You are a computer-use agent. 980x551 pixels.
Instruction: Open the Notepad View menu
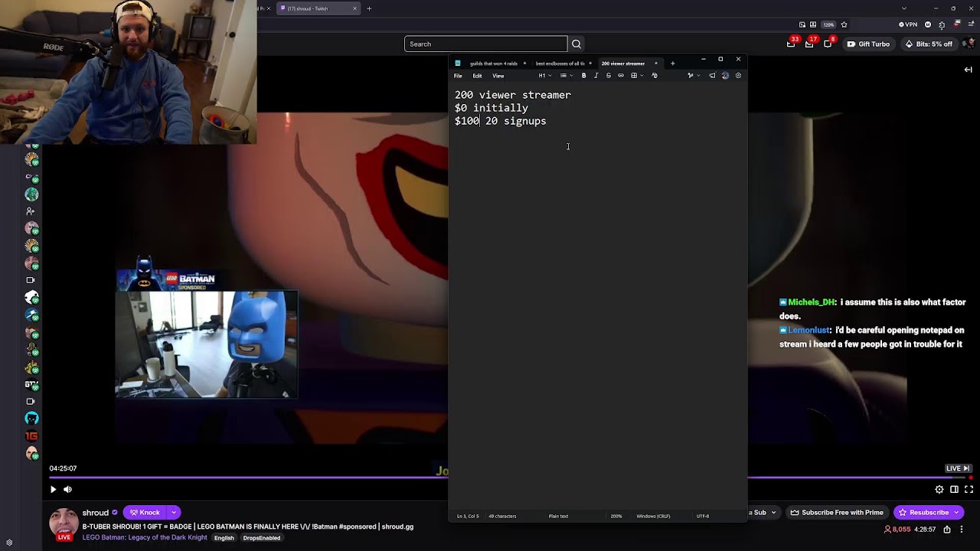click(x=498, y=76)
